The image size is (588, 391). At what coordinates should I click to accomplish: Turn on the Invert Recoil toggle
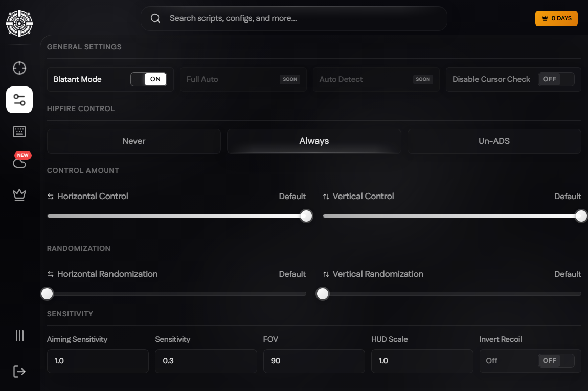(x=556, y=361)
